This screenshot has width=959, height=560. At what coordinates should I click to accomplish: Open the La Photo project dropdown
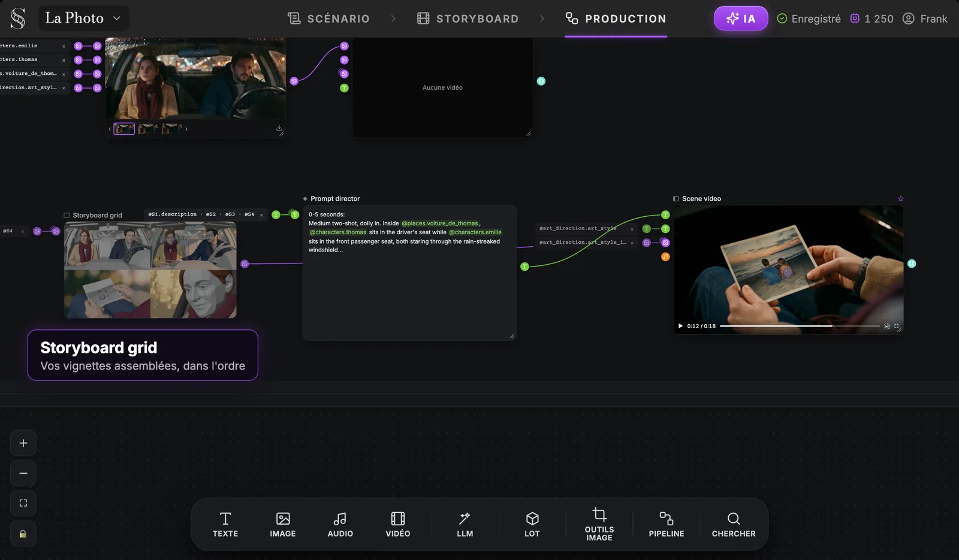pyautogui.click(x=83, y=19)
